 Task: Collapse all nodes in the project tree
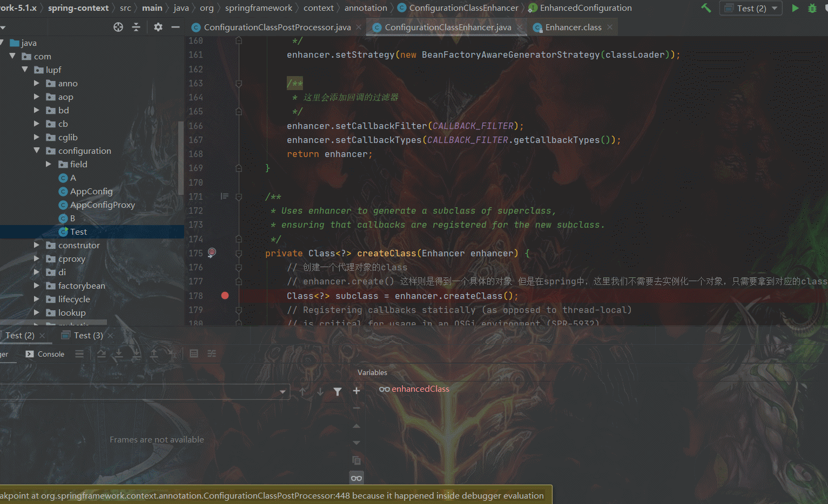[136, 27]
